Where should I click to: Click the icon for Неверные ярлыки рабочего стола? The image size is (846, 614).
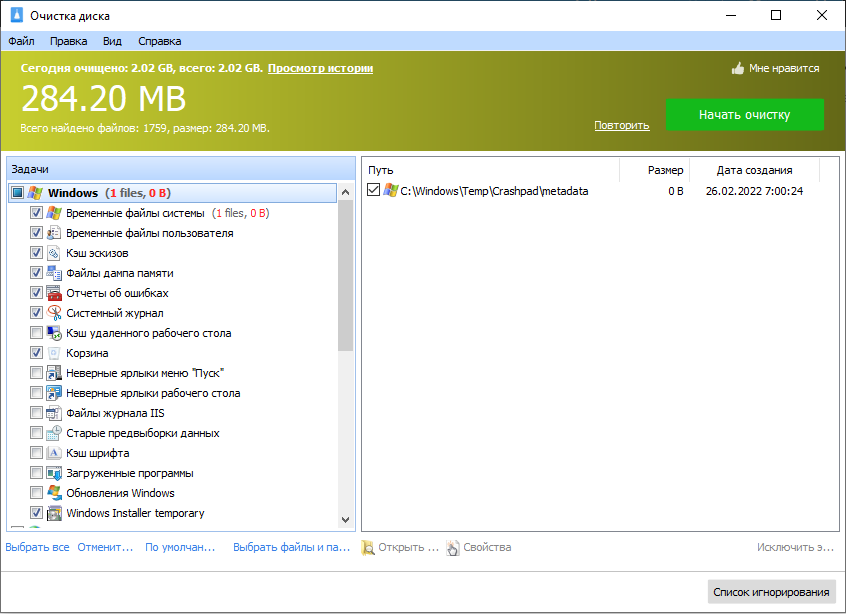(53, 392)
